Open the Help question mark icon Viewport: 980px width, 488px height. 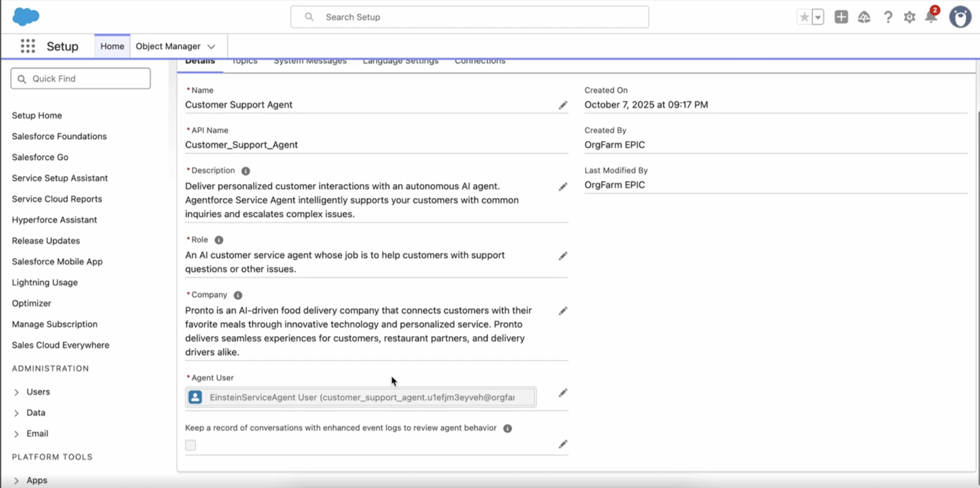pyautogui.click(x=888, y=17)
